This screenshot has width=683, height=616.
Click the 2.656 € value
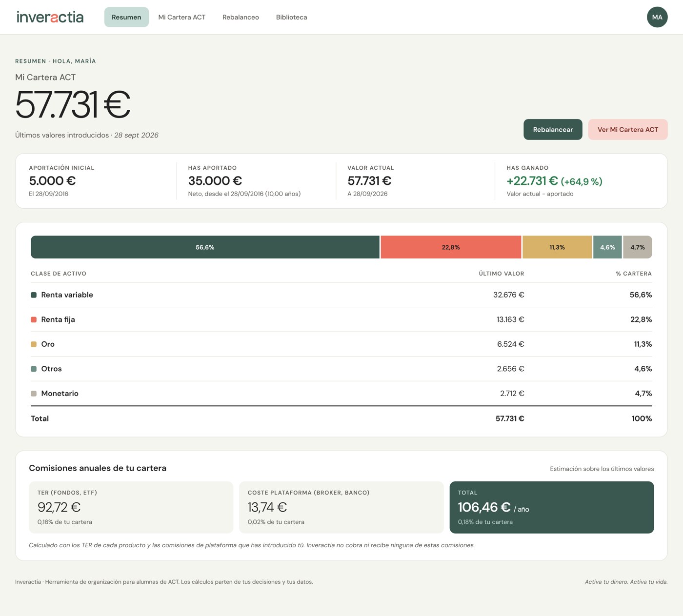(x=510, y=369)
